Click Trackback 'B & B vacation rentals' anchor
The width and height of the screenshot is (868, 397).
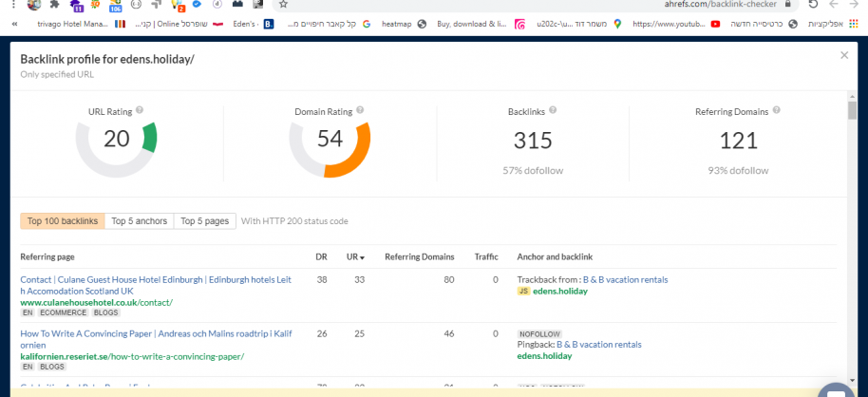coord(626,279)
